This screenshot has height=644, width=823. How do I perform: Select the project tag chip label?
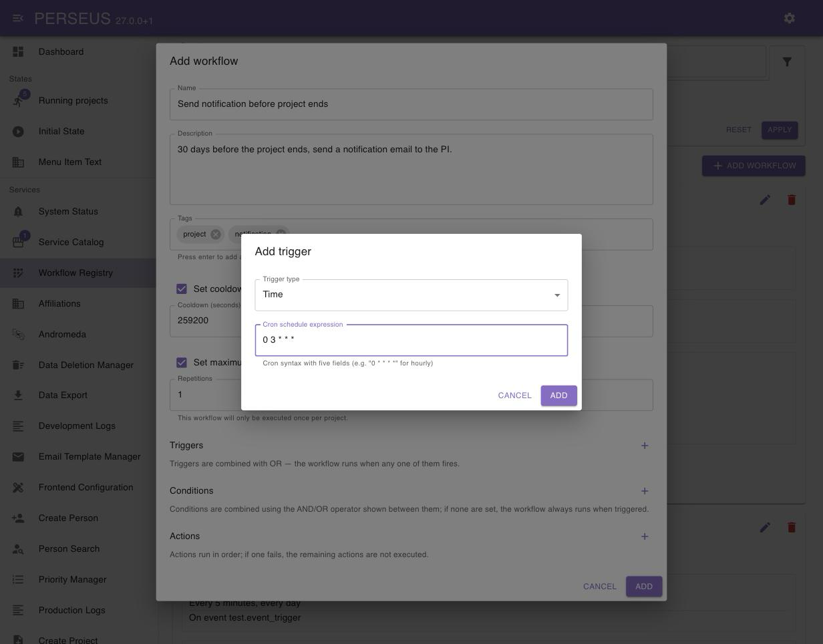point(194,234)
